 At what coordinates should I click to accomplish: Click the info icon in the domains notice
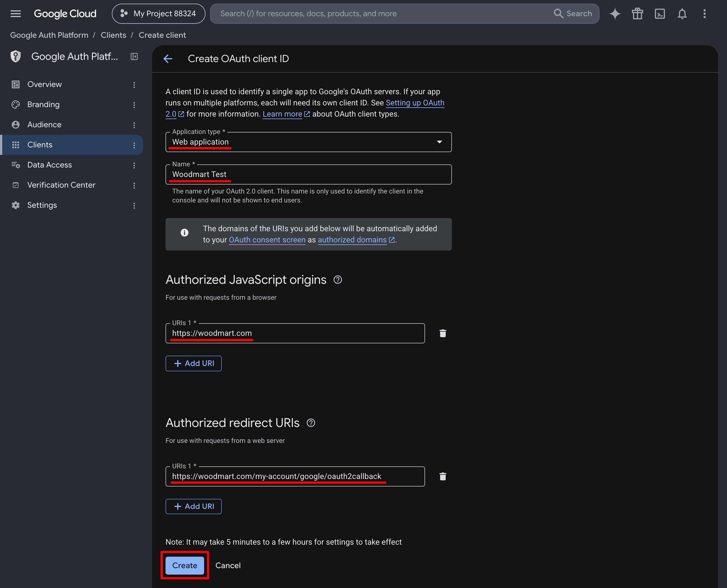point(184,233)
